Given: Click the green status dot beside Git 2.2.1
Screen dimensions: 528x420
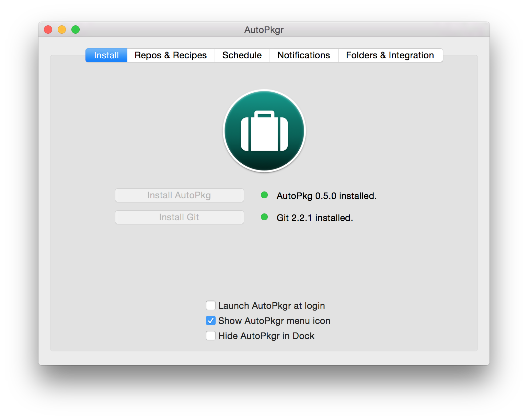Looking at the screenshot, I should click(x=264, y=217).
